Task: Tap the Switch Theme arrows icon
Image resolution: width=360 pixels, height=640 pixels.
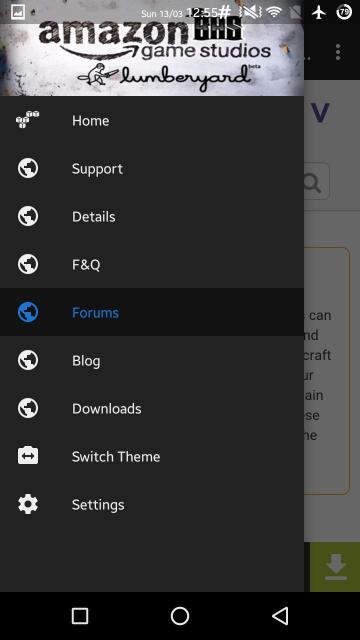Action: tap(28, 456)
